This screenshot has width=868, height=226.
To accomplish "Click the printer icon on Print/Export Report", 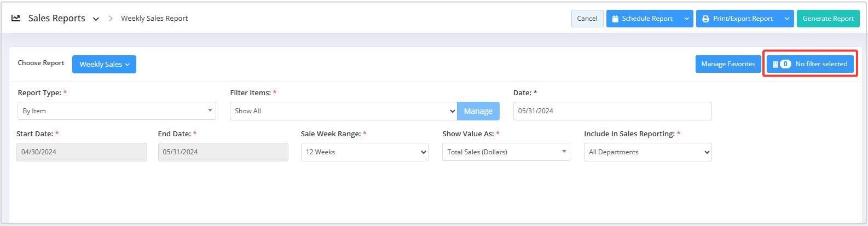I will click(706, 19).
